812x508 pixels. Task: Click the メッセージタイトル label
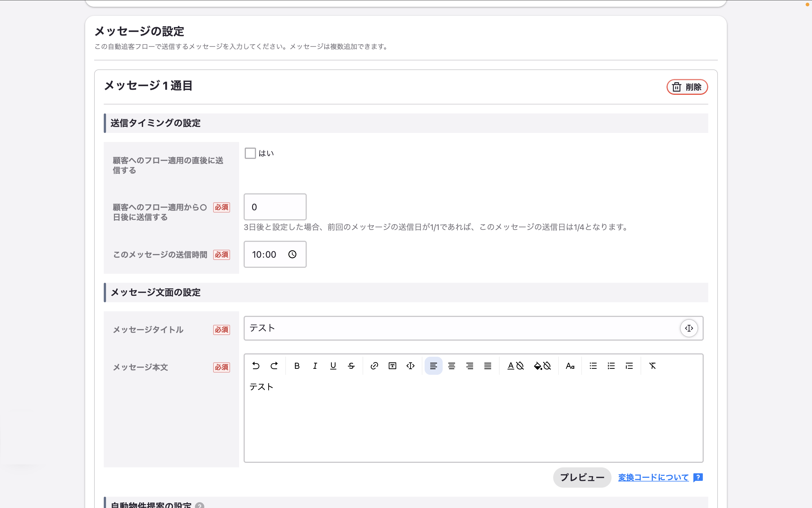(x=148, y=330)
